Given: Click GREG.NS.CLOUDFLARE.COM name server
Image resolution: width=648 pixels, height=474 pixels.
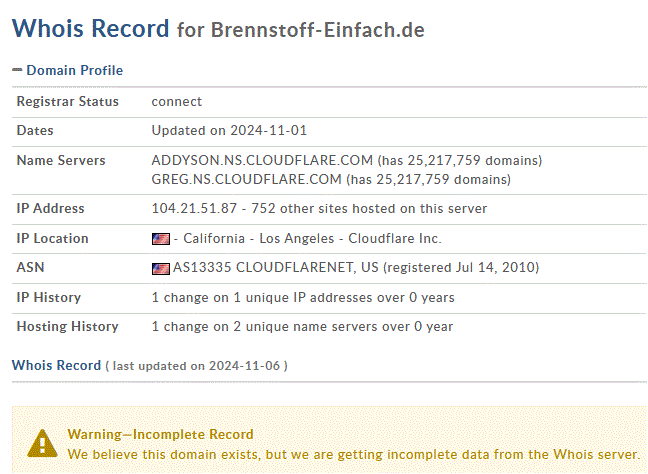Looking at the screenshot, I should [x=246, y=179].
